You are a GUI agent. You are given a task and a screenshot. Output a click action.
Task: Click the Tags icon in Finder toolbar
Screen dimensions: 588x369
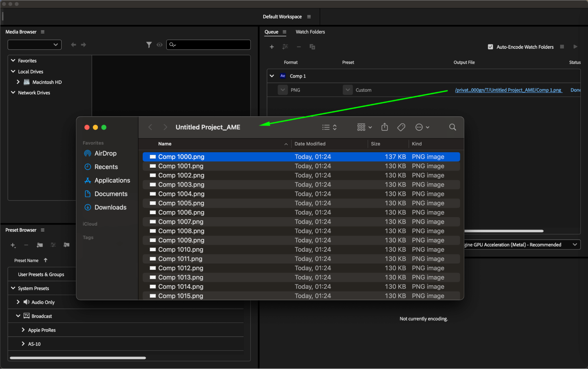pyautogui.click(x=401, y=127)
